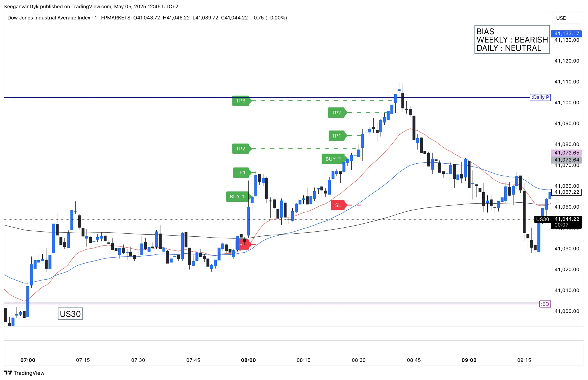
Task: Click the left TP2 green marker
Action: point(241,149)
